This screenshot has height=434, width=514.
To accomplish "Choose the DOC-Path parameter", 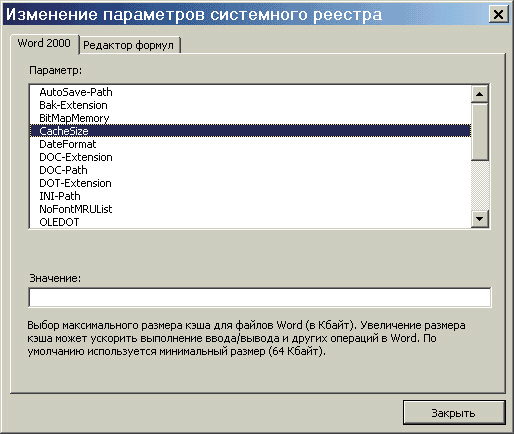I will click(250, 170).
